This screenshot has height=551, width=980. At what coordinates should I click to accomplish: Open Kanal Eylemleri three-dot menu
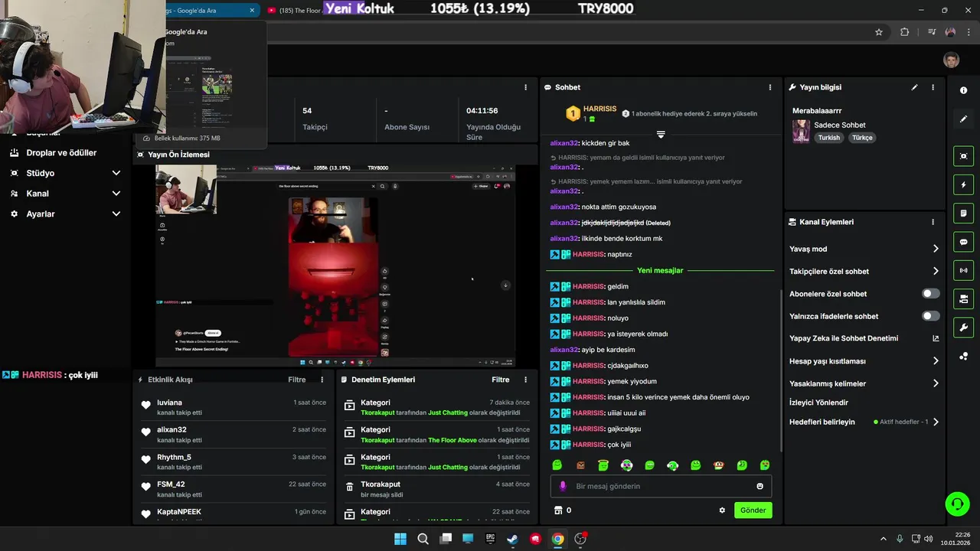(x=933, y=222)
